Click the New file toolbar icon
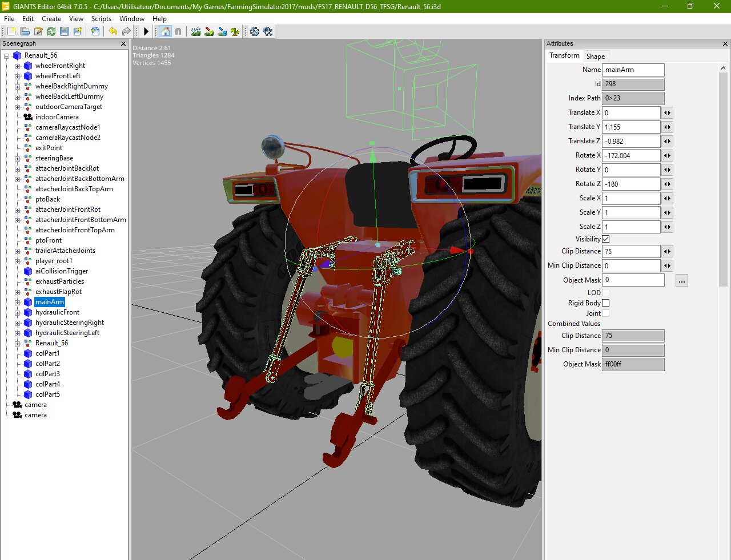Image resolution: width=731 pixels, height=560 pixels. pyautogui.click(x=11, y=31)
